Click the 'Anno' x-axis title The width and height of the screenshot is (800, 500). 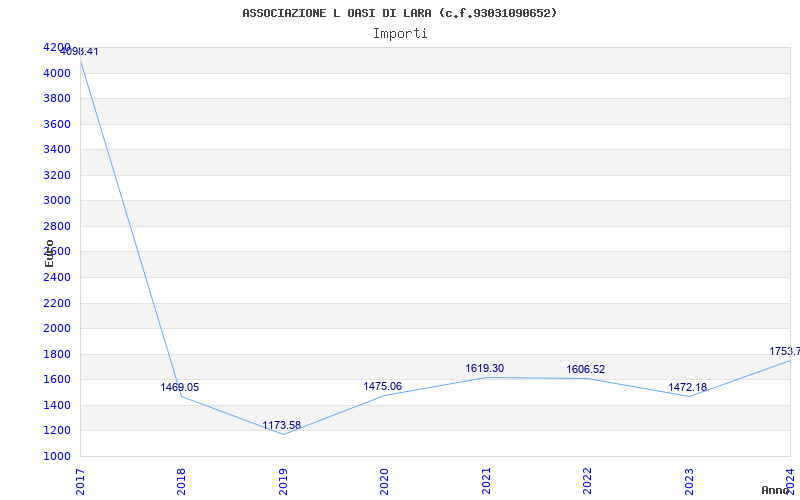click(776, 490)
